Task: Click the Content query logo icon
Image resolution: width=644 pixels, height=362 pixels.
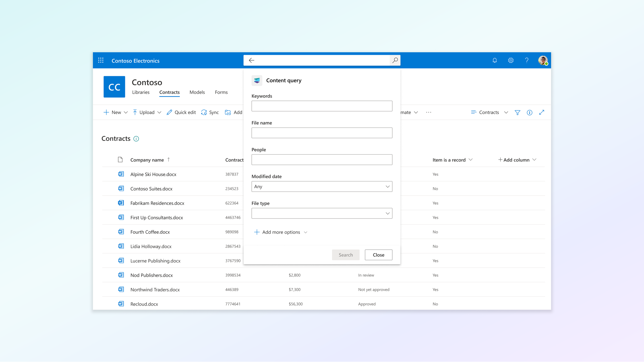Action: tap(257, 81)
